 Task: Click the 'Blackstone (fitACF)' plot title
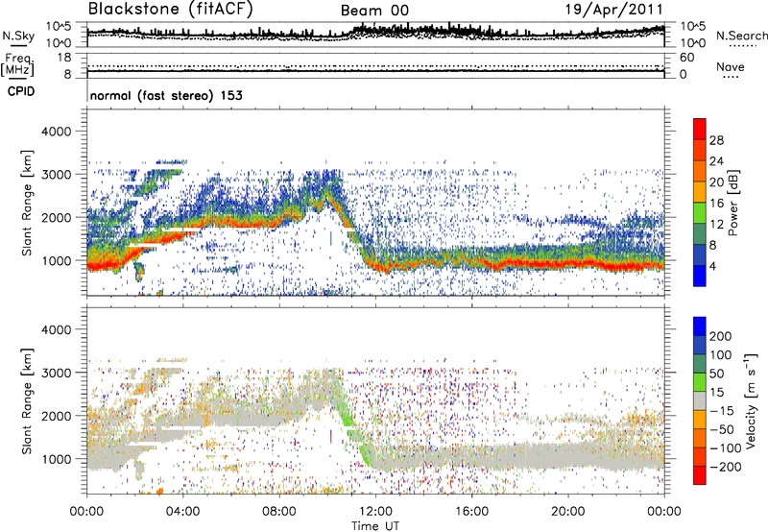[x=170, y=10]
